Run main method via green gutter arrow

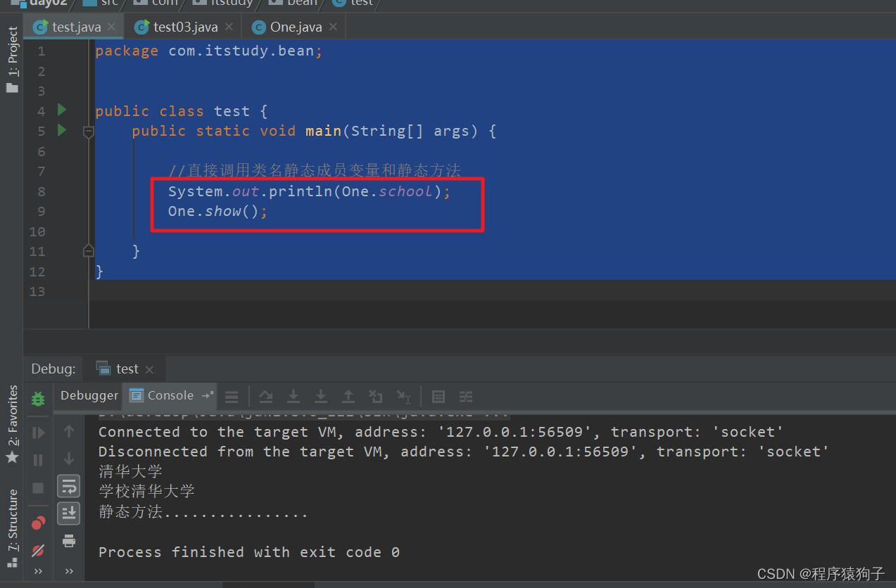click(61, 129)
